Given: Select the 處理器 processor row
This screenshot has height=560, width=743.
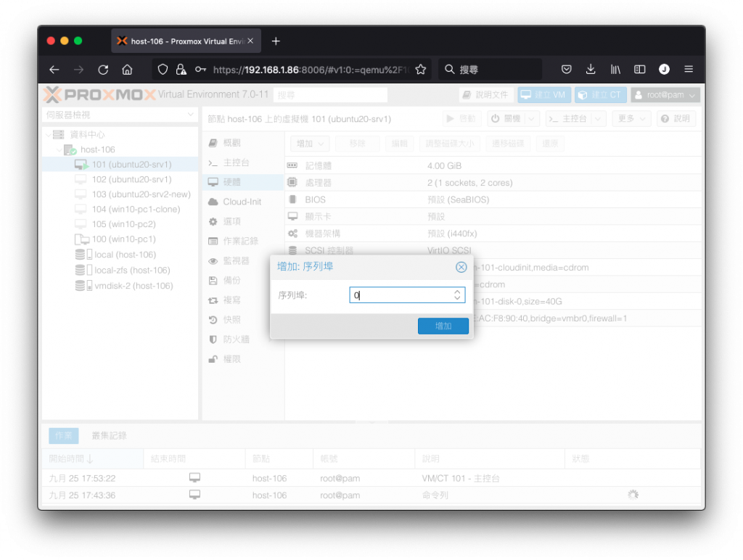Looking at the screenshot, I should [493, 183].
